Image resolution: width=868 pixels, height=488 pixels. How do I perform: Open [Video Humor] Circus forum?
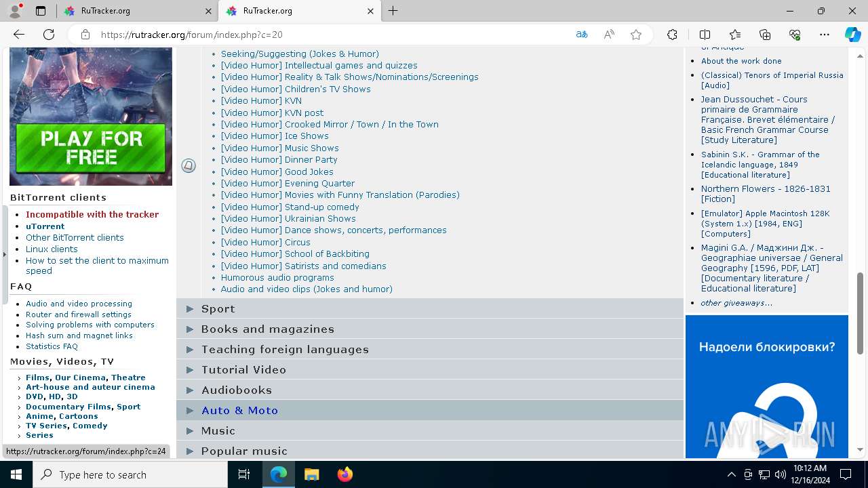point(265,242)
